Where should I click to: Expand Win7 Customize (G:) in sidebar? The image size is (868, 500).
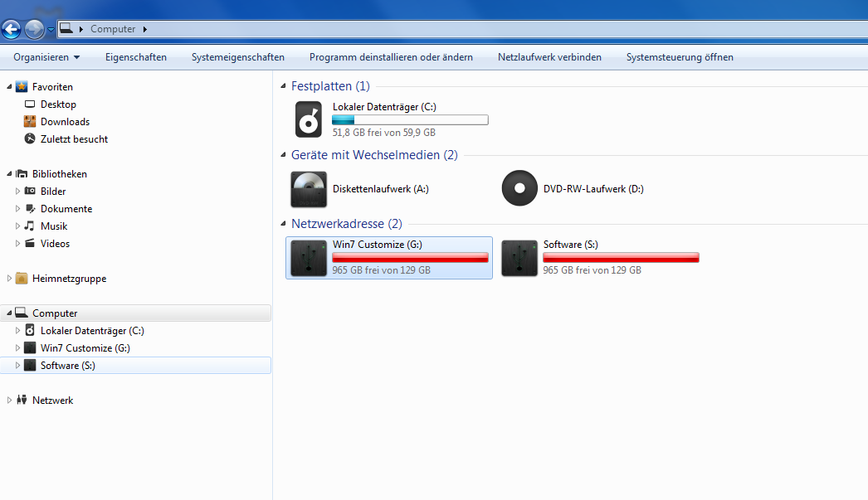(17, 348)
